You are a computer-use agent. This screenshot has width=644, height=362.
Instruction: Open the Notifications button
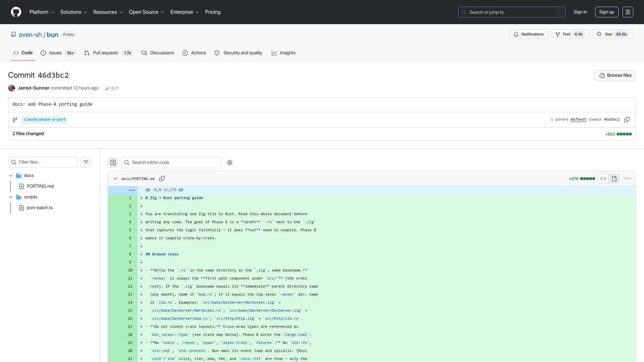(529, 34)
